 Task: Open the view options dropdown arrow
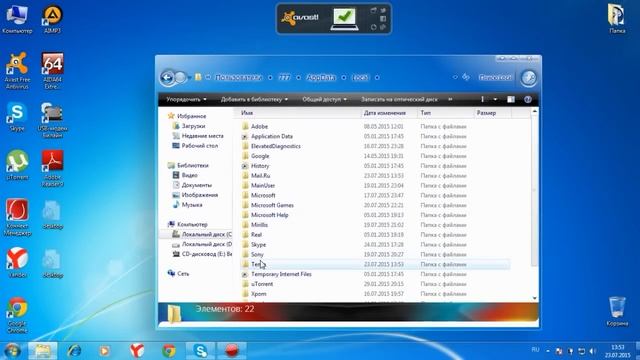click(x=495, y=99)
